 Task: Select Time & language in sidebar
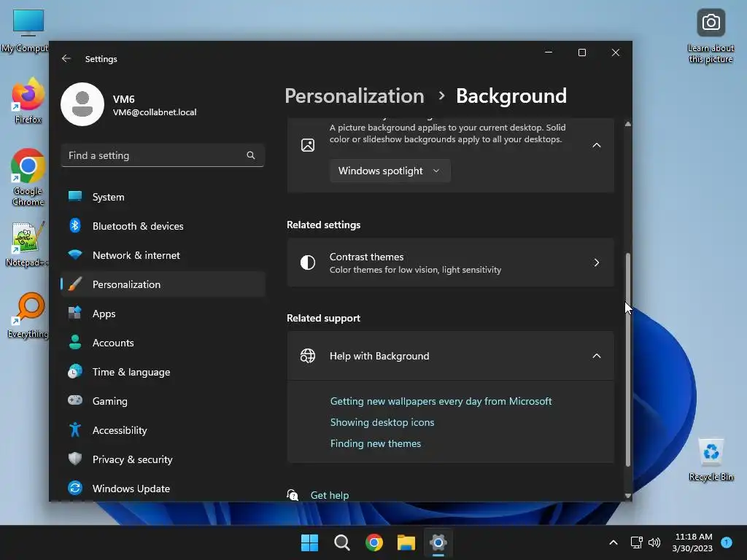[163, 372]
